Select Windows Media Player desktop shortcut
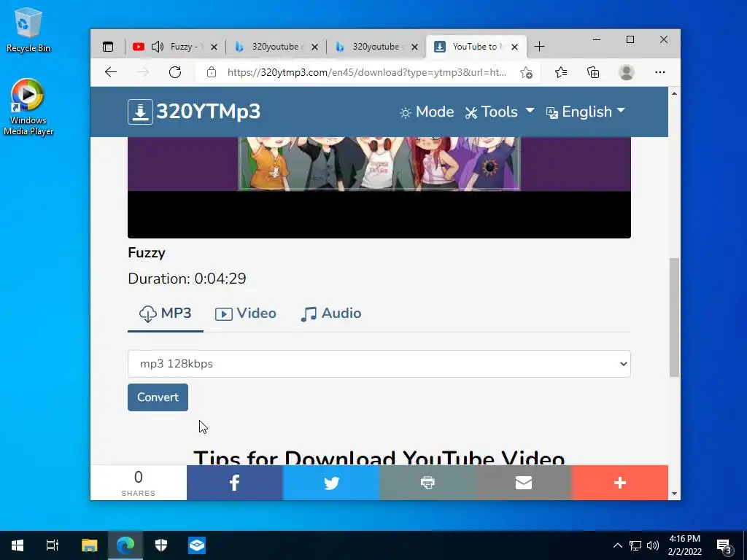This screenshot has width=747, height=560. point(28,108)
